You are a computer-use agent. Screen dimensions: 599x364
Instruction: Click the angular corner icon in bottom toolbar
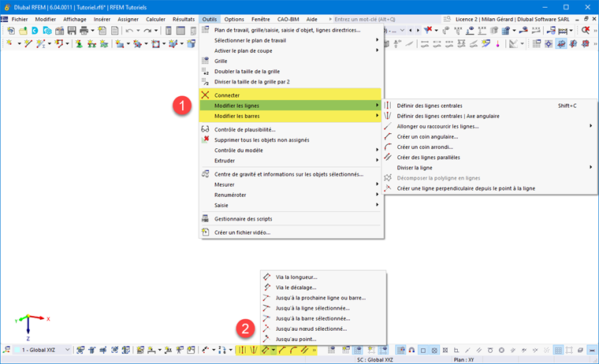[282, 350]
